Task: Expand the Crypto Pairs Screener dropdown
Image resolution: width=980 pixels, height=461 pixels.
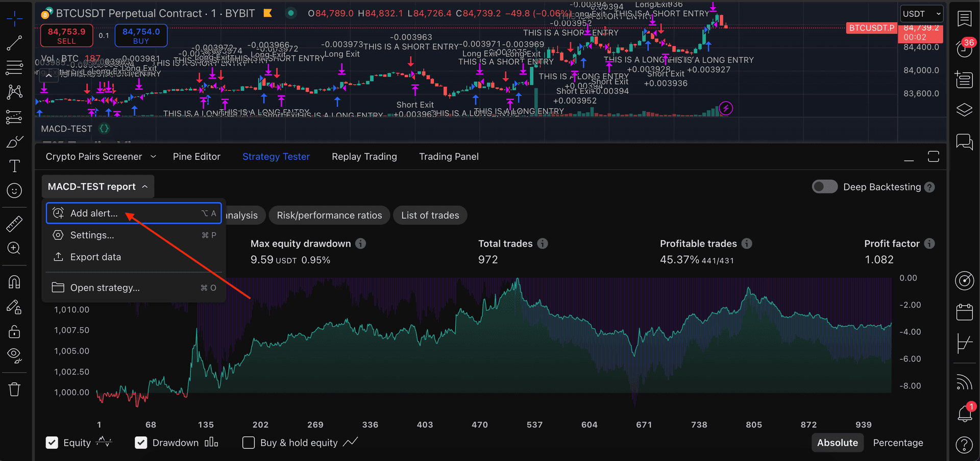Action: coord(153,157)
